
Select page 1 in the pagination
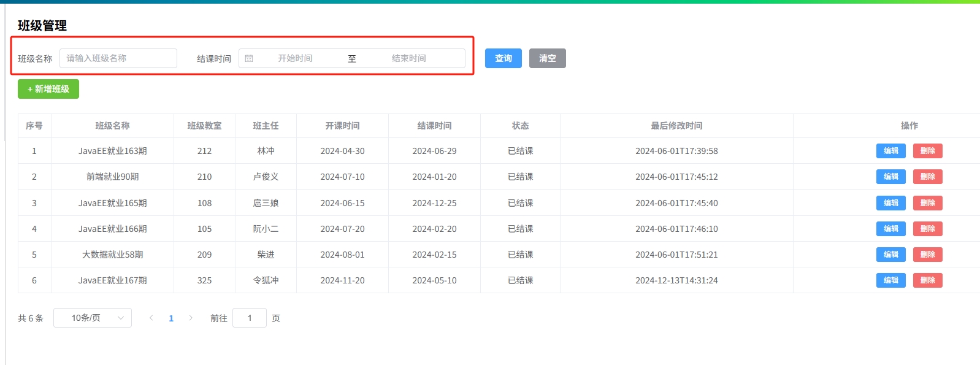[171, 318]
